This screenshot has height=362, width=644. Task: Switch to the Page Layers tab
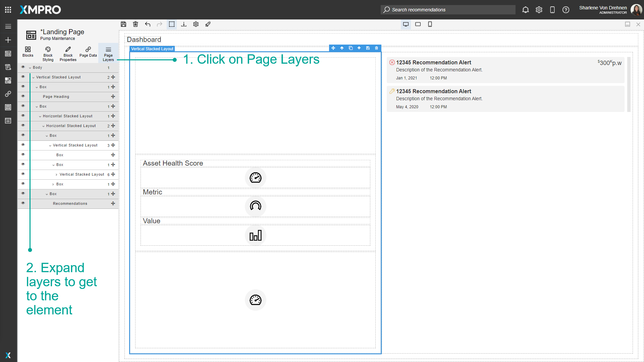coord(108,53)
